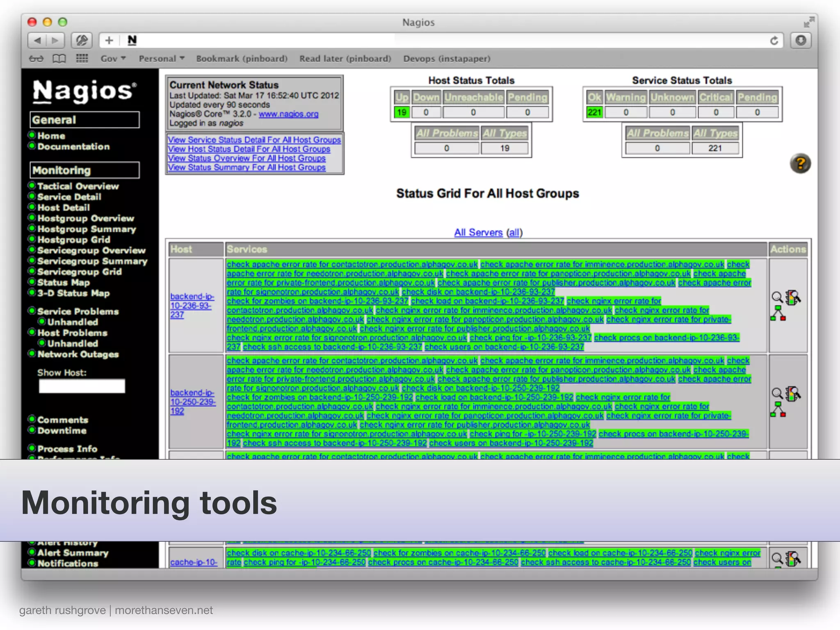Click the Up host status total header

pos(402,97)
